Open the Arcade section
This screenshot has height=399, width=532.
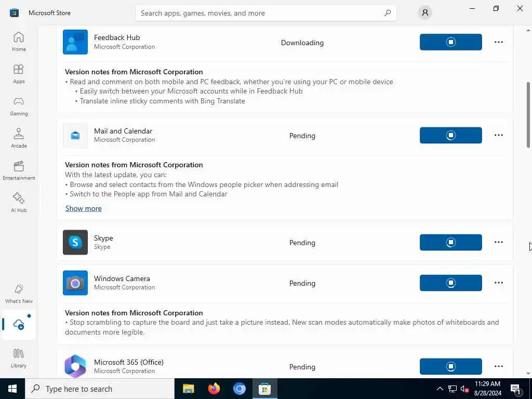(19, 138)
